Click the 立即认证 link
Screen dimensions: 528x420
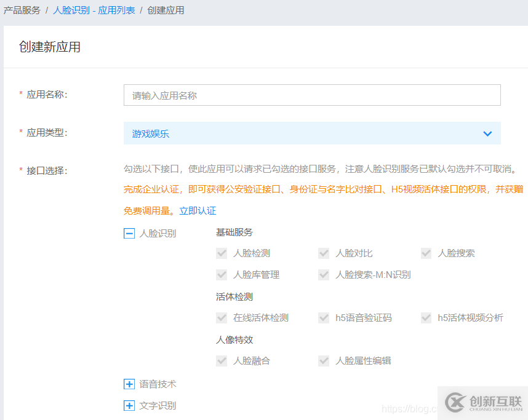coord(198,209)
